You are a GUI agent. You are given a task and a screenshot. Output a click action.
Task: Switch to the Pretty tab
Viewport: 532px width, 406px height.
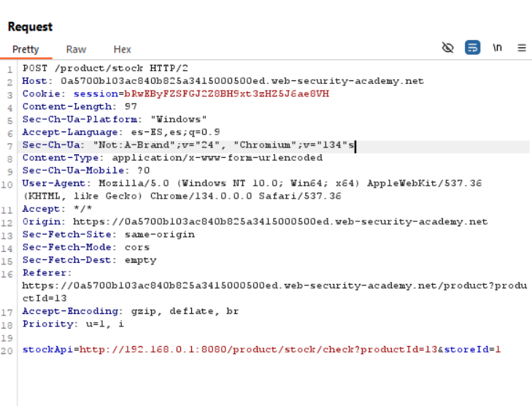tap(26, 49)
